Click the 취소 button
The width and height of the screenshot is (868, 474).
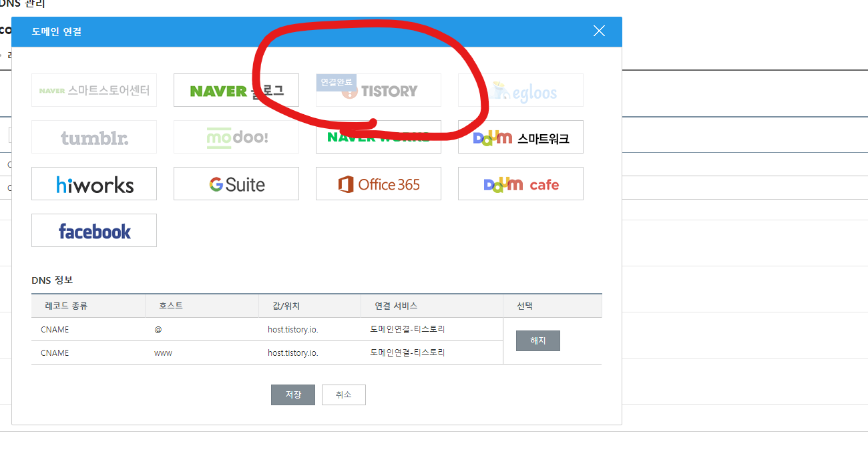tap(344, 395)
